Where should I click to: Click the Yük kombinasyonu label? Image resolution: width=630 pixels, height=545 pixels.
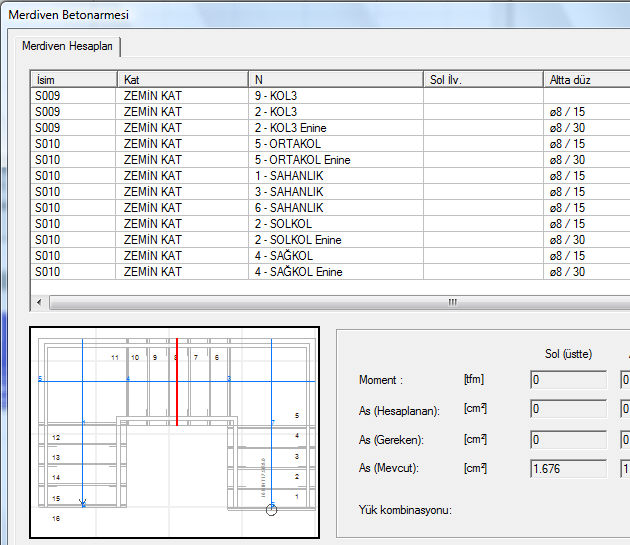pyautogui.click(x=405, y=510)
